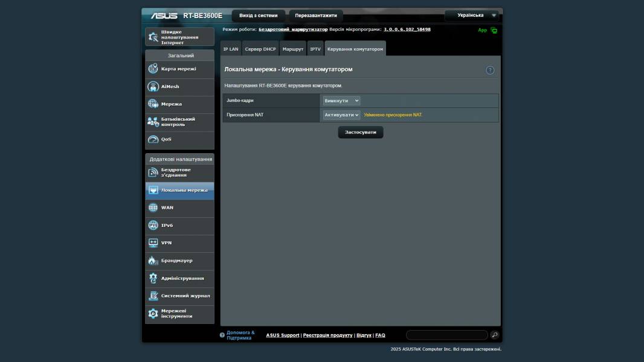Viewport: 644px width, 362px height.
Task: Open the FAQ link
Action: point(381,335)
